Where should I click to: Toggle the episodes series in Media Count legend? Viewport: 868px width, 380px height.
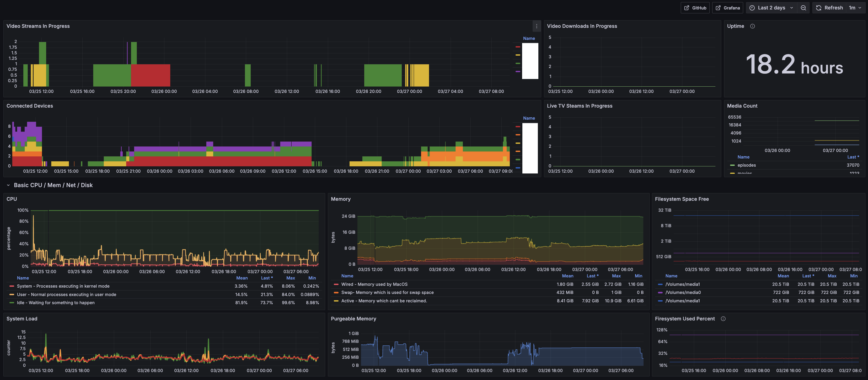(x=746, y=165)
